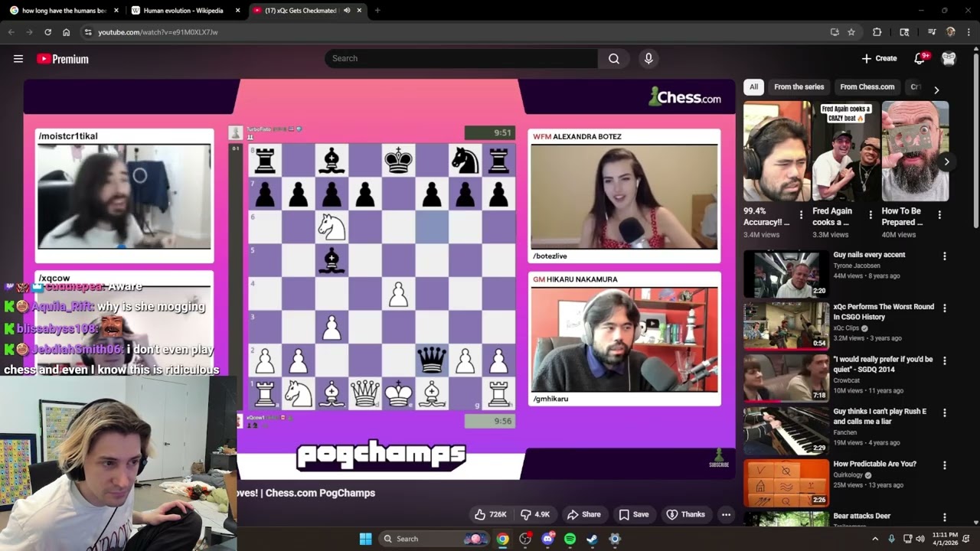This screenshot has height=551, width=980.
Task: Open the Fred Again cooks short
Action: pyautogui.click(x=846, y=152)
